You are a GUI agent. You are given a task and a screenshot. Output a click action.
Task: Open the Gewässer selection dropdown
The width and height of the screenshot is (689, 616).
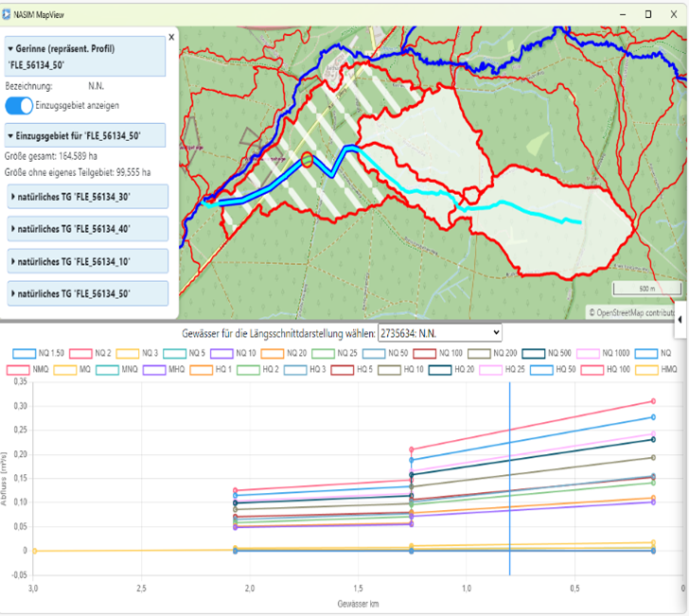pos(439,333)
